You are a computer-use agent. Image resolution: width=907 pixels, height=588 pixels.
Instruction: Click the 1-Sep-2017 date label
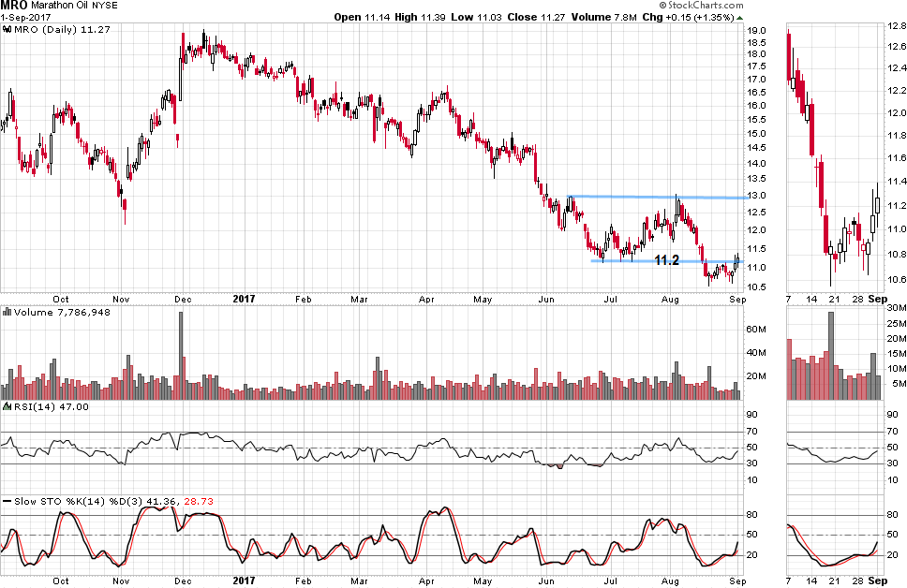pyautogui.click(x=25, y=18)
